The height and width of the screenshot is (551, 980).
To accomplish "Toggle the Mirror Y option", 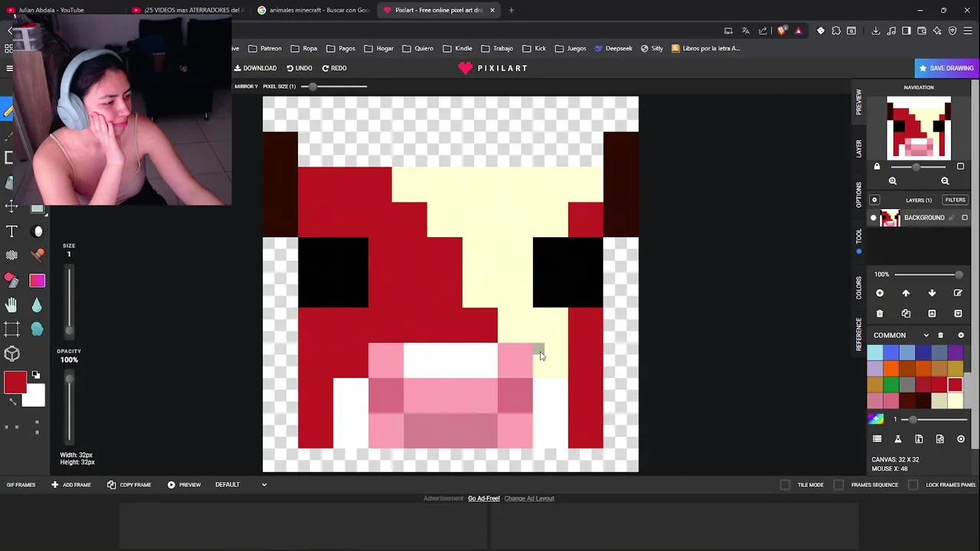I will click(x=246, y=86).
